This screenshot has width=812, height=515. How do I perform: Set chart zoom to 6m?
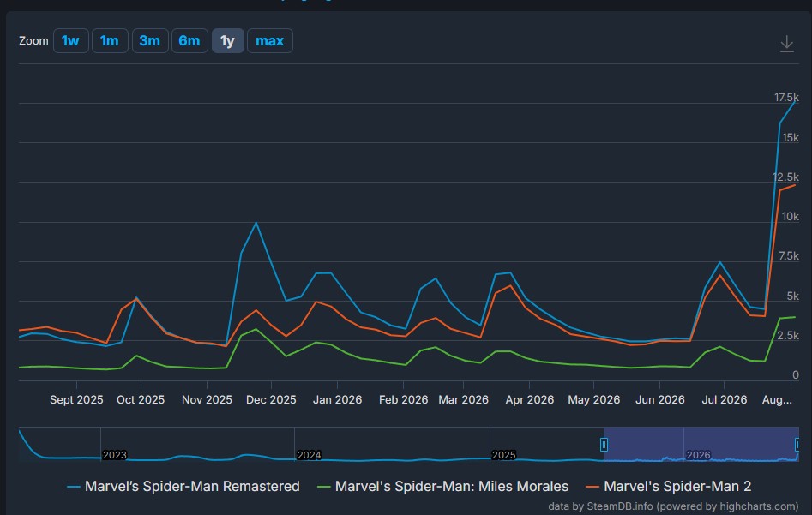[189, 41]
